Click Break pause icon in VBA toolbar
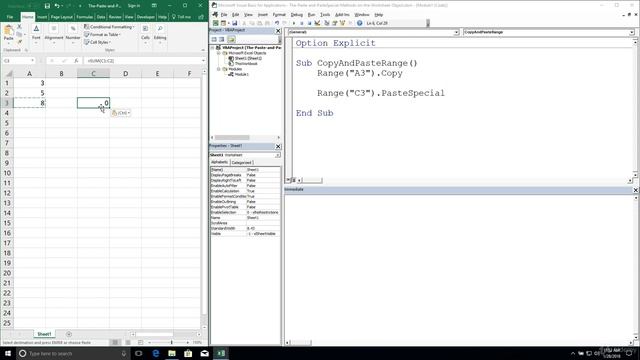Screen dimensions: 640x360 pyautogui.click(x=302, y=23)
